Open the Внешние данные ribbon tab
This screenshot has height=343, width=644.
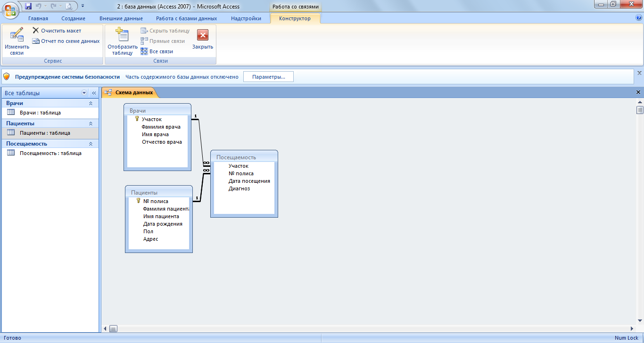pyautogui.click(x=121, y=18)
